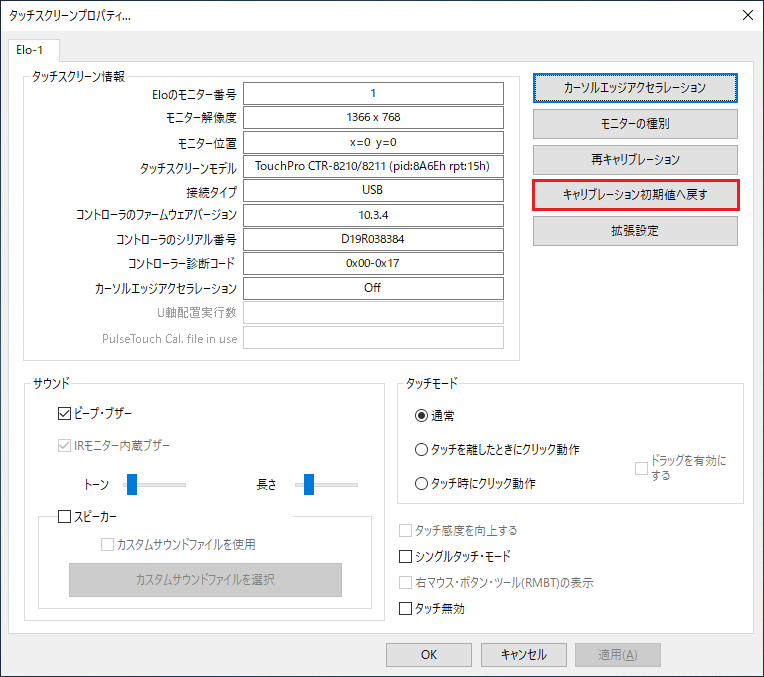Adjust the トーン slider handle
Screen dimensions: 764x677
131,485
